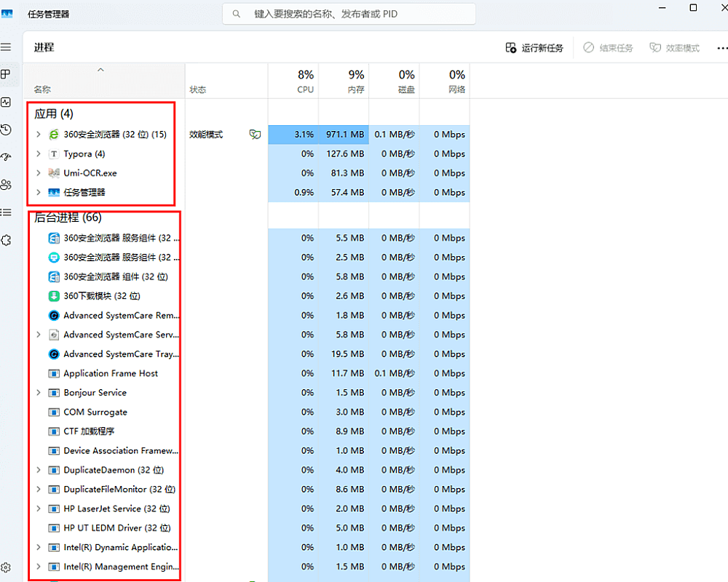Go to Users page in sidebar
Image resolution: width=728 pixels, height=582 pixels.
pyautogui.click(x=6, y=185)
